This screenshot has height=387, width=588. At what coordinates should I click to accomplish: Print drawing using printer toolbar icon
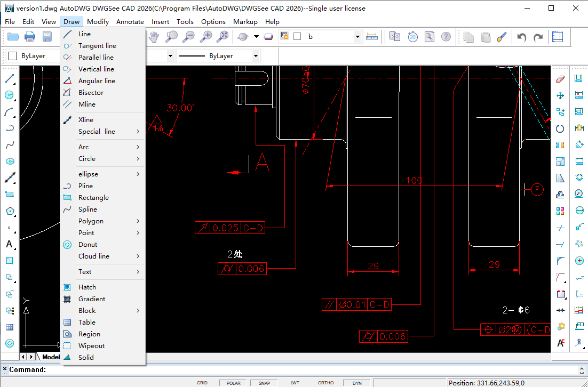30,37
